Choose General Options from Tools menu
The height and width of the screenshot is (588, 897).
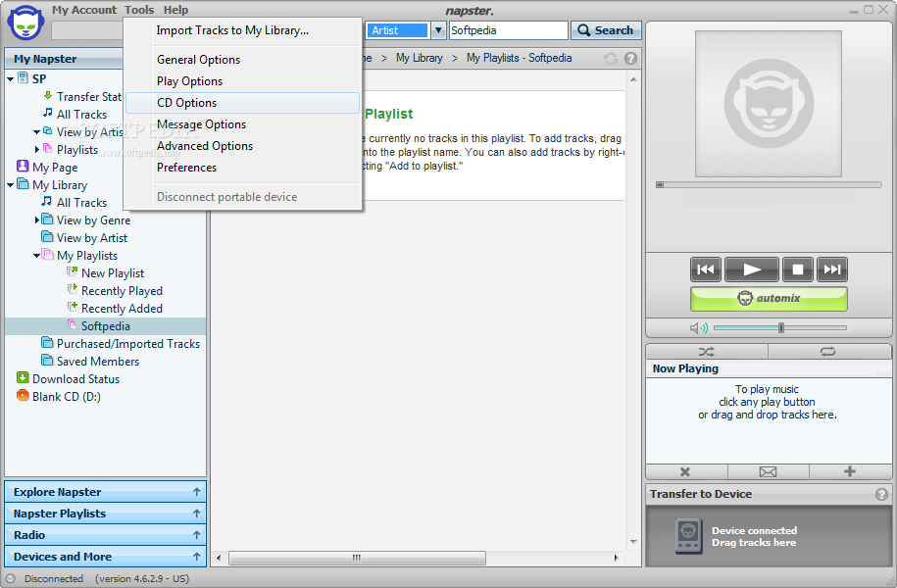pyautogui.click(x=243, y=60)
